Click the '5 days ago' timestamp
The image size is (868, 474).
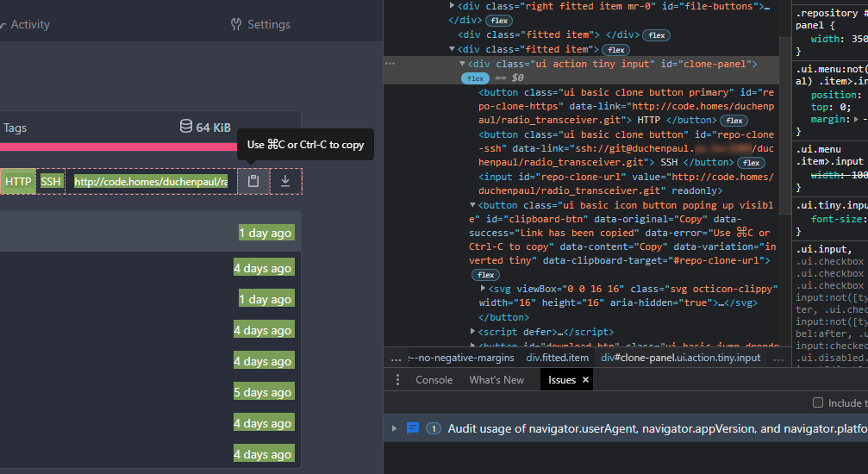262,392
